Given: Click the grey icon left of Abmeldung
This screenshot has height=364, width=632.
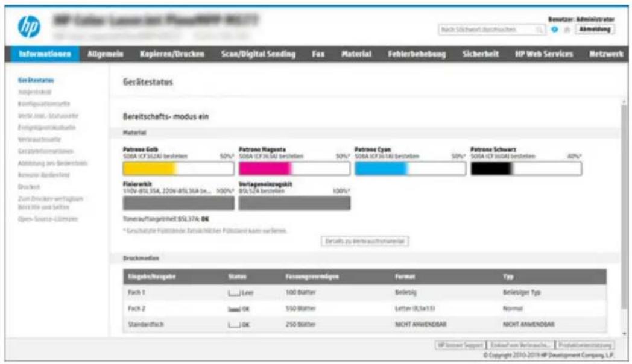Looking at the screenshot, I should point(567,30).
